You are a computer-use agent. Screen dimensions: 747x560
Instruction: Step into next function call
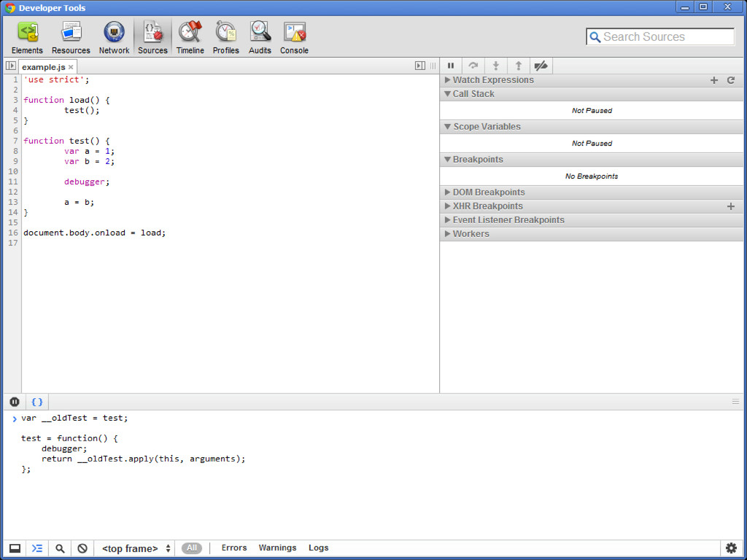(495, 66)
